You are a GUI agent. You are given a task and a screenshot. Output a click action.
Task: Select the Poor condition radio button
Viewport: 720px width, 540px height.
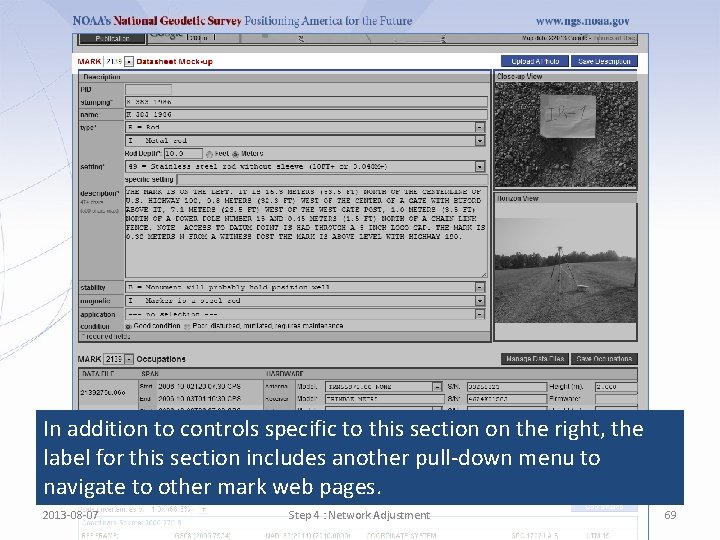[187, 326]
